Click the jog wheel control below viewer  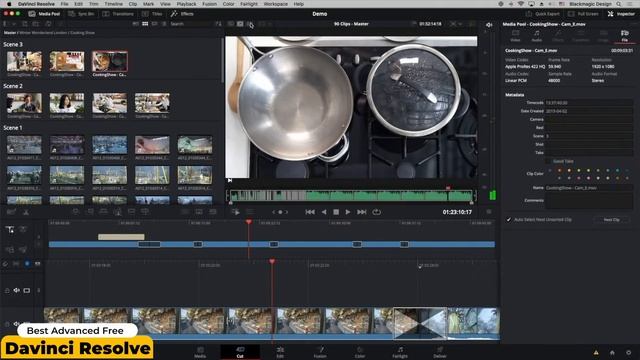pyautogui.click(x=280, y=212)
